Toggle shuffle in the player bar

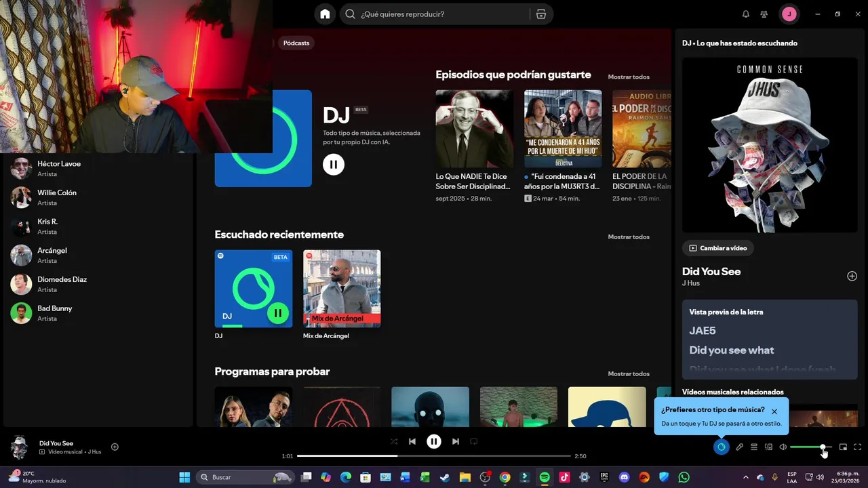tap(394, 441)
